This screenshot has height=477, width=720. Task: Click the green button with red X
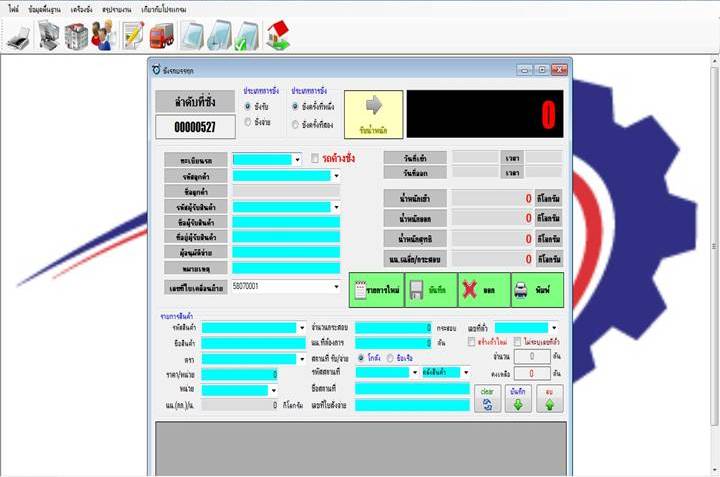(x=484, y=290)
